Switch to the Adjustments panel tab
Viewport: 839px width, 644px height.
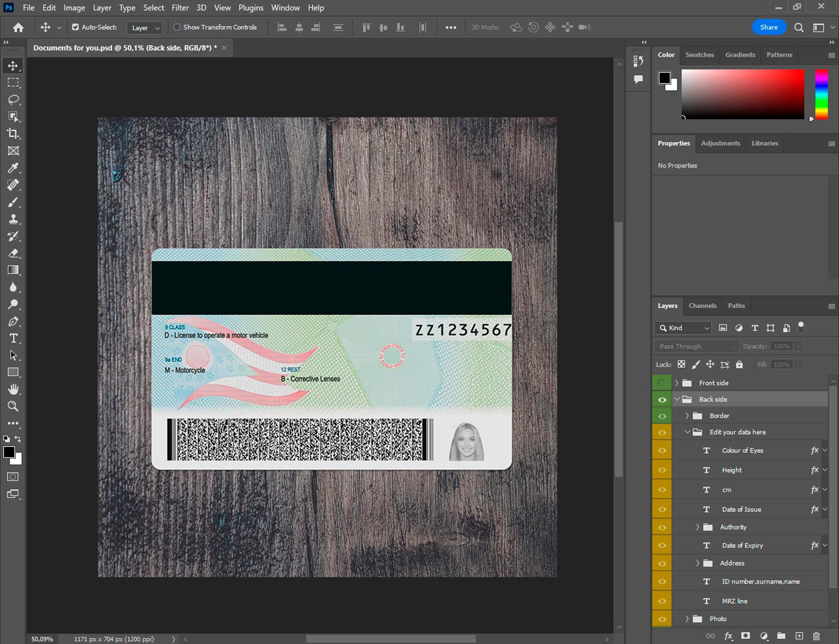click(x=720, y=143)
